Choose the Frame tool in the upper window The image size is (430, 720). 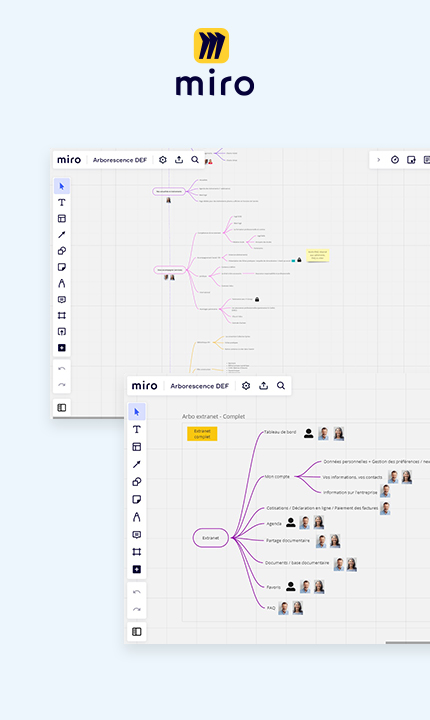point(62,315)
